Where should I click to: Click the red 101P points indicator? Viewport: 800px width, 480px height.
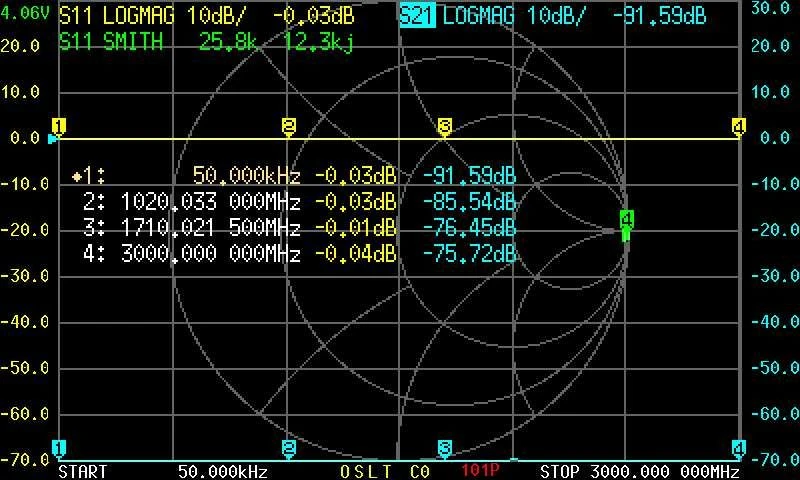pos(480,470)
